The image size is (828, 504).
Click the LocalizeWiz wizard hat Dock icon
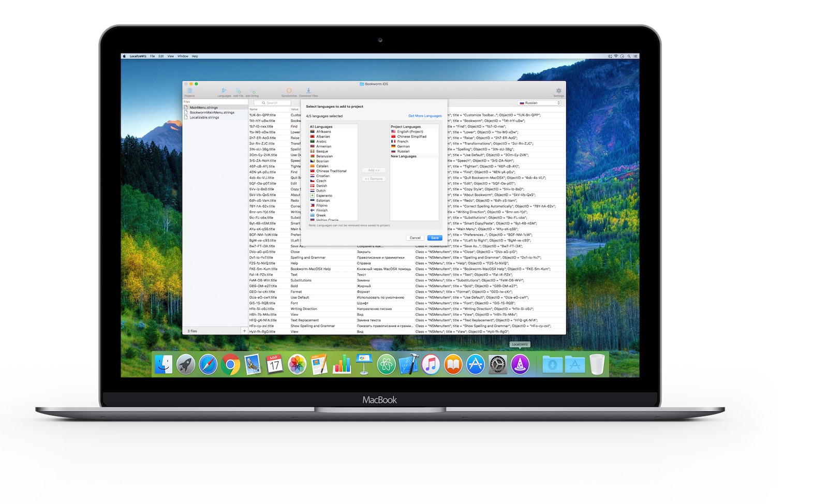point(520,365)
